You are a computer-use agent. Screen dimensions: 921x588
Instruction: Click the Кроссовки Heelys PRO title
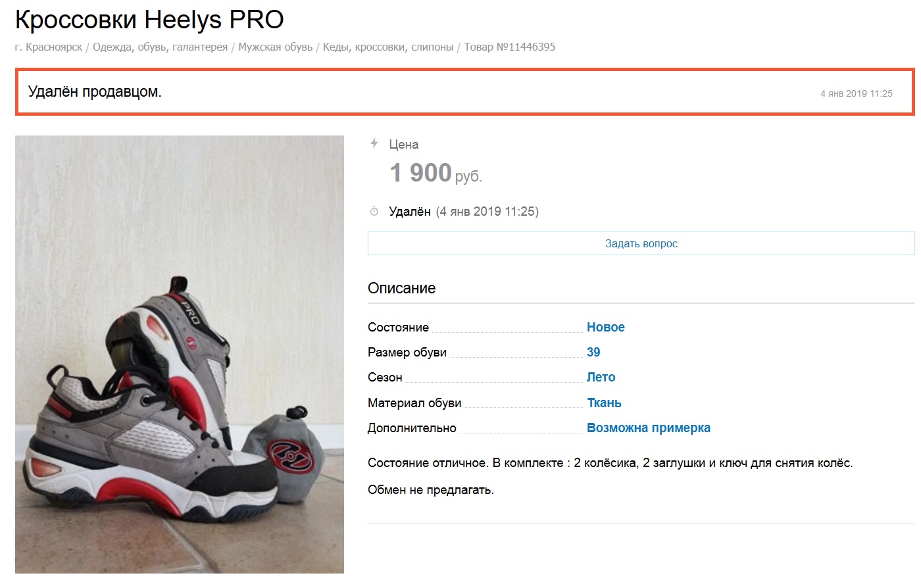(149, 20)
